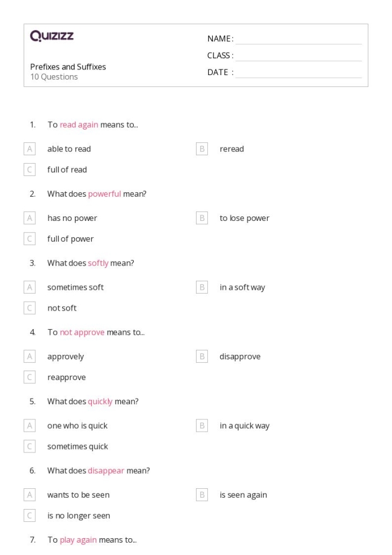
Task: Mark box C for 'full of power'
Action: [x=30, y=239]
